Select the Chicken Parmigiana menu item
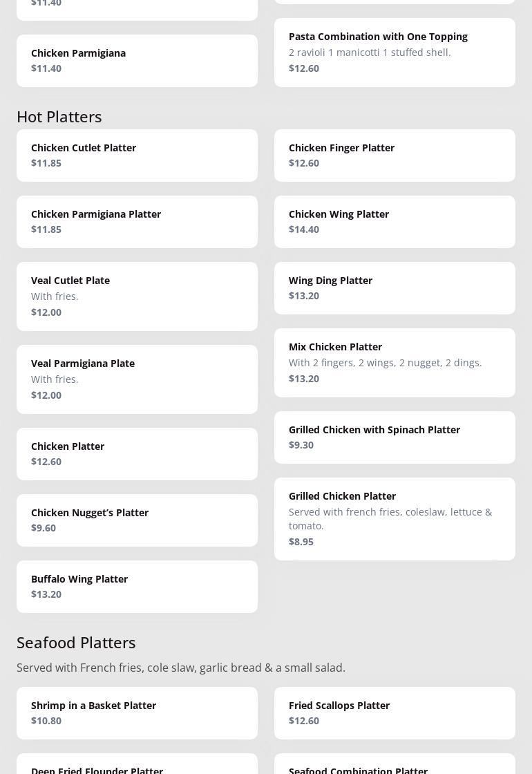This screenshot has width=532, height=774. click(x=137, y=61)
